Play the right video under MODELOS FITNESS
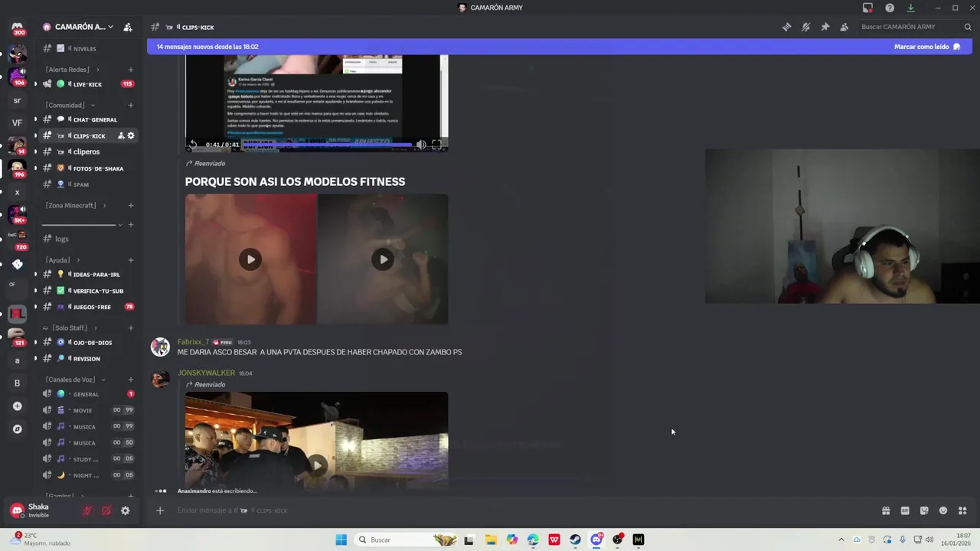This screenshot has height=551, width=980. [383, 259]
